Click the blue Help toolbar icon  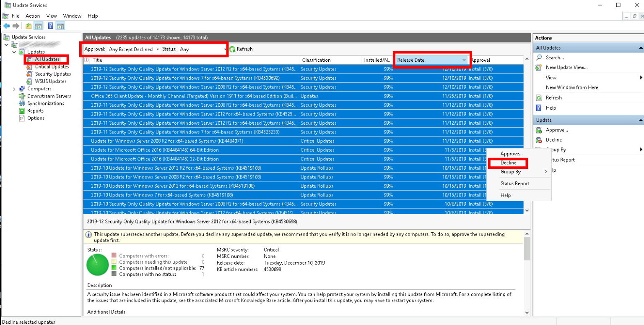click(50, 26)
